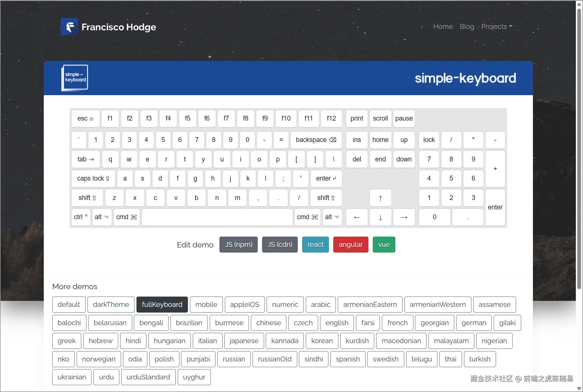Click the scrollbar down arrow

[579, 388]
